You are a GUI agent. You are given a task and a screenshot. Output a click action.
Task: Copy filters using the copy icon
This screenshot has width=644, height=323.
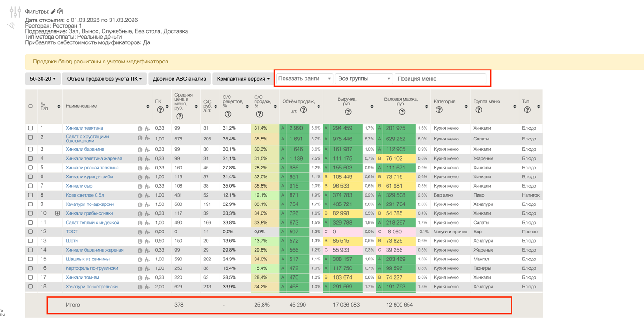pos(61,11)
